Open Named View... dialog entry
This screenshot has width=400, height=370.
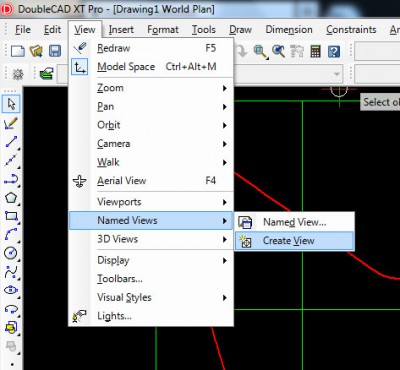pos(294,222)
